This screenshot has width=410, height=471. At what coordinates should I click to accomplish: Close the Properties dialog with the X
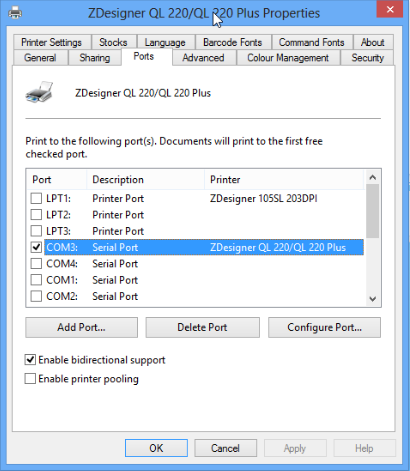pos(390,9)
